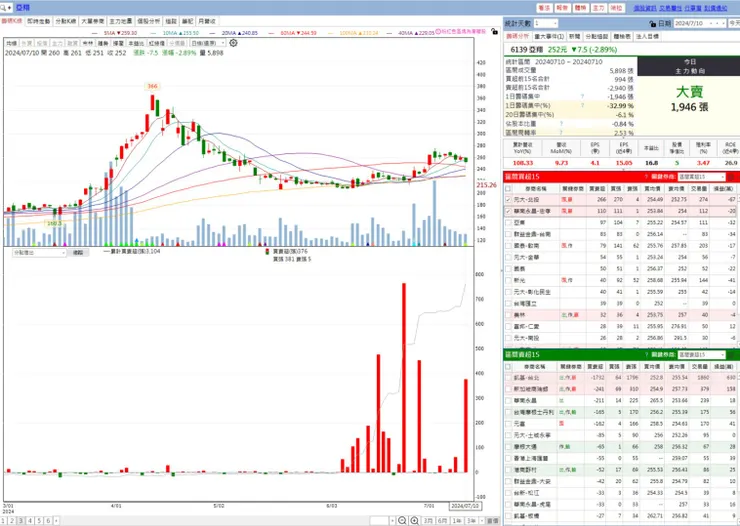Select the 3月 range button
This screenshot has height=526, width=740.
(x=428, y=521)
